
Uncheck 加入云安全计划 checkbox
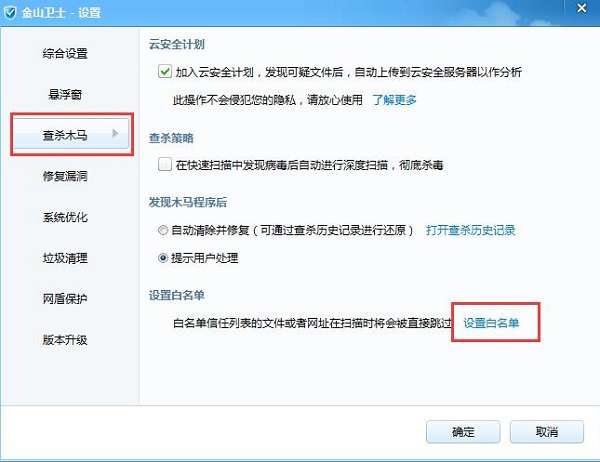[165, 71]
